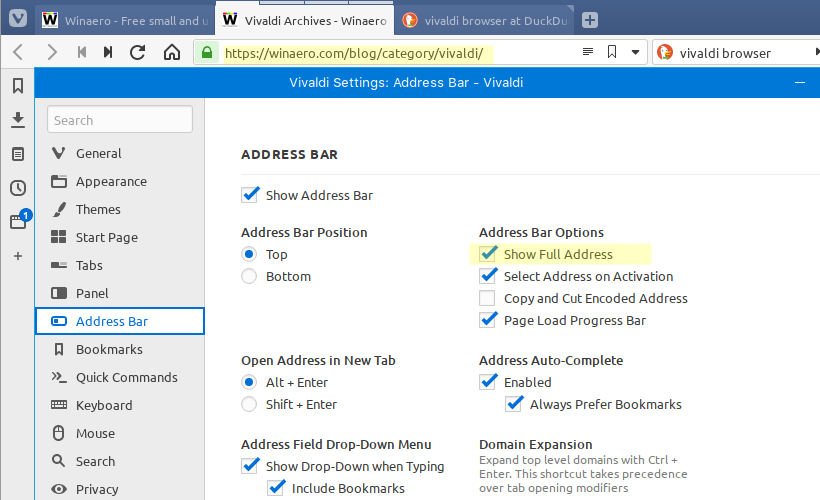Toggle Include Bookmarks checkbox
The width and height of the screenshot is (820, 500).
(276, 488)
